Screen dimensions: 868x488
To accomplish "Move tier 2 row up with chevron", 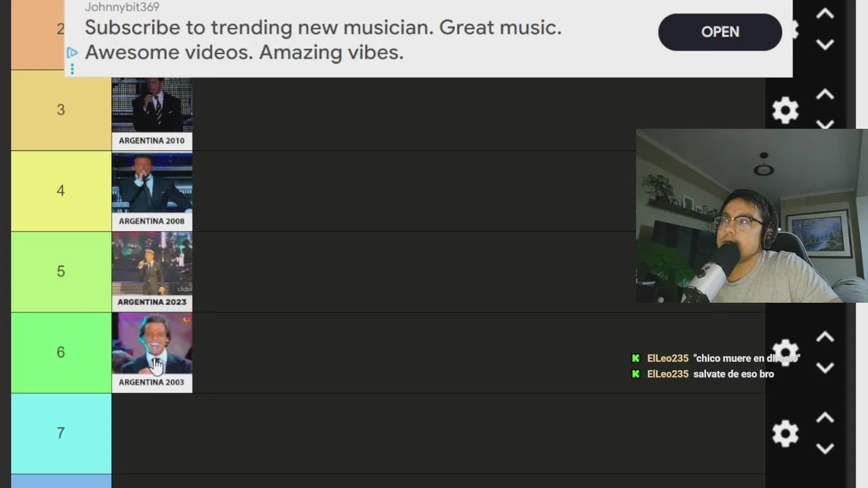I will pyautogui.click(x=825, y=14).
